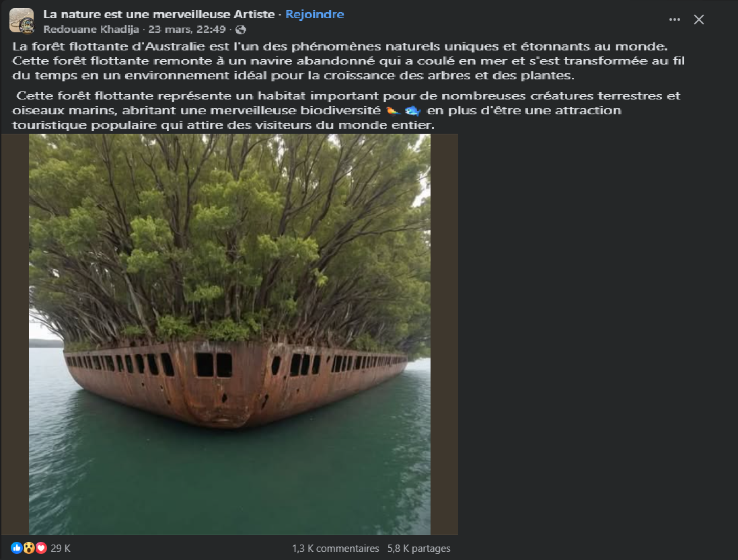
Task: Click the red heart reaction icon
Action: pyautogui.click(x=41, y=548)
